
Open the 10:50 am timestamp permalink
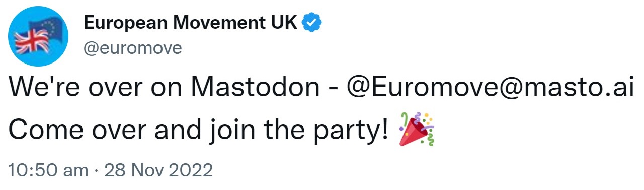(x=48, y=170)
